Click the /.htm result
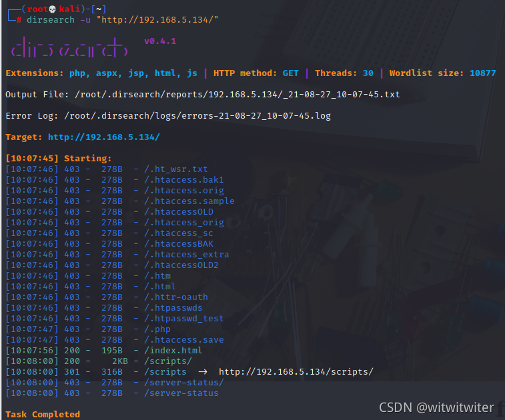 click(157, 276)
